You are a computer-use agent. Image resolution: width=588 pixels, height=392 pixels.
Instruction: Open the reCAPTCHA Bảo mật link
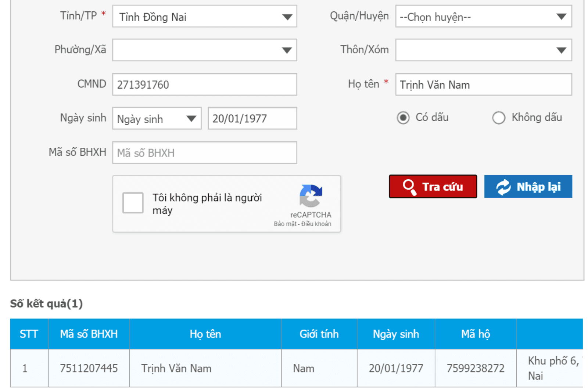285,224
